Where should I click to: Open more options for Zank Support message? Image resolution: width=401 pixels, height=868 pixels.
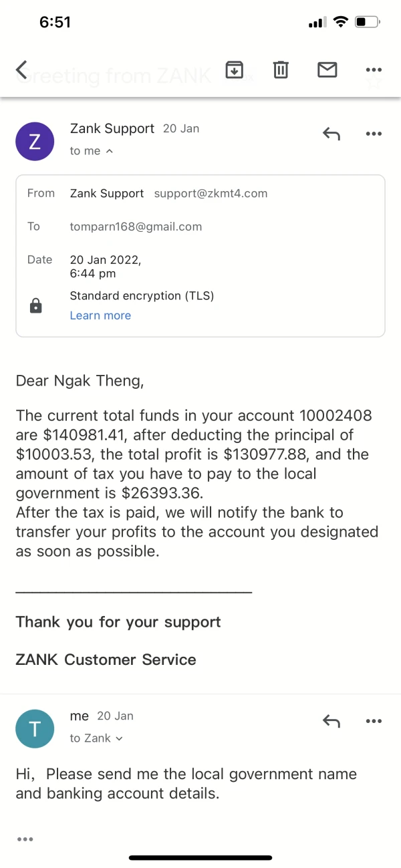(x=374, y=134)
